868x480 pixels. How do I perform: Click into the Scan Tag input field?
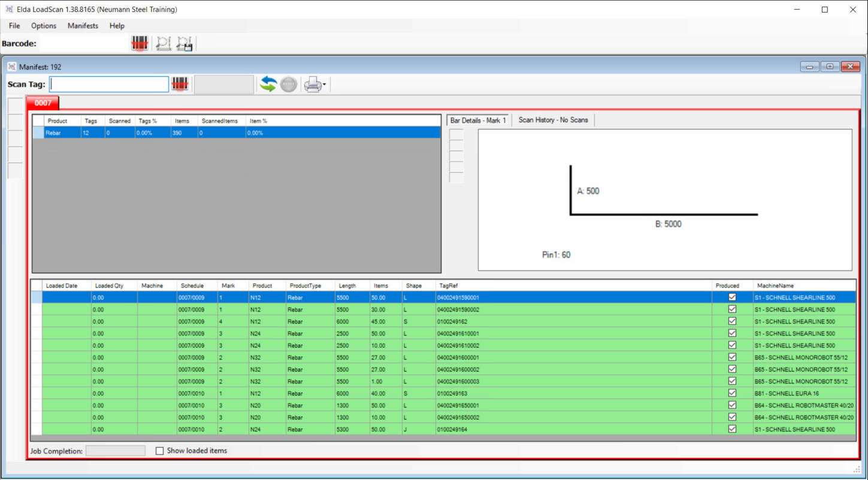[x=109, y=84]
